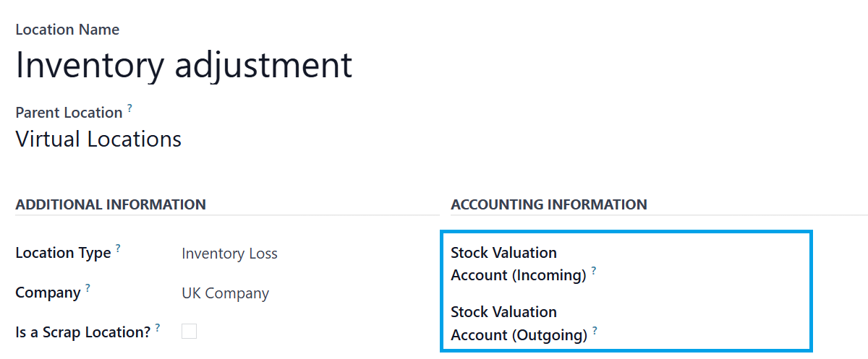Show the Company field help tooltip icon
868x359 pixels.
pyautogui.click(x=88, y=288)
